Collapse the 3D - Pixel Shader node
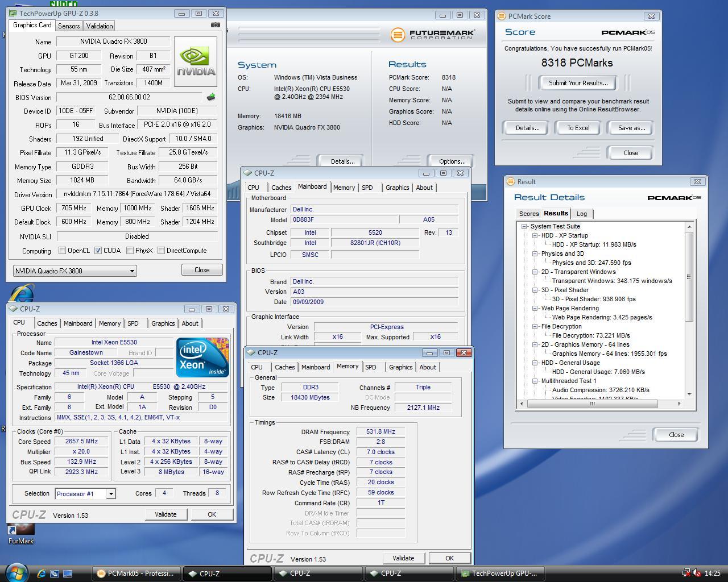Screen dimensions: 728x582 [535, 290]
